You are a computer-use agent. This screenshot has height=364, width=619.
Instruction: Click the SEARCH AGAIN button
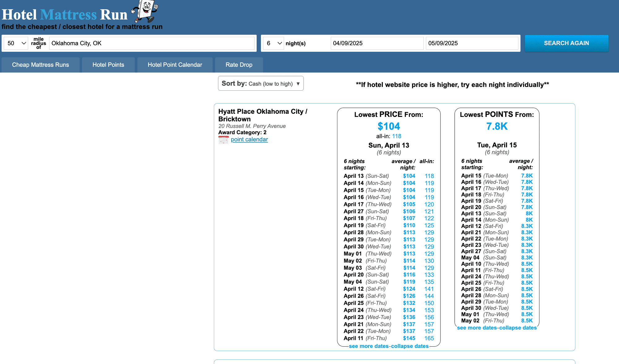tap(566, 43)
